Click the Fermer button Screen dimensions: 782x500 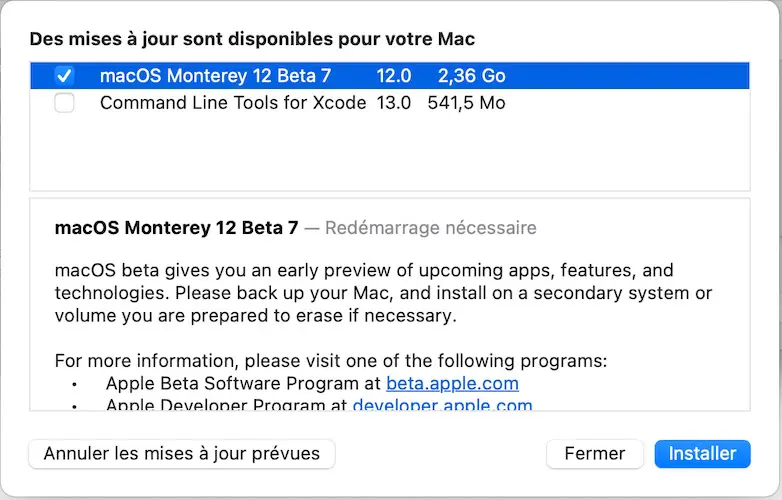(594, 454)
